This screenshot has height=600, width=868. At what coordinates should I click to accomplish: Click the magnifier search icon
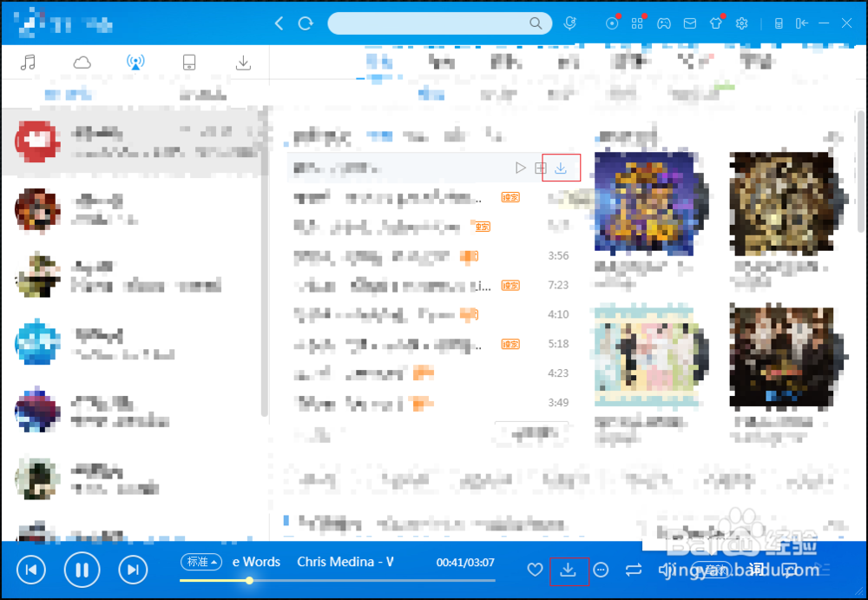pyautogui.click(x=536, y=23)
